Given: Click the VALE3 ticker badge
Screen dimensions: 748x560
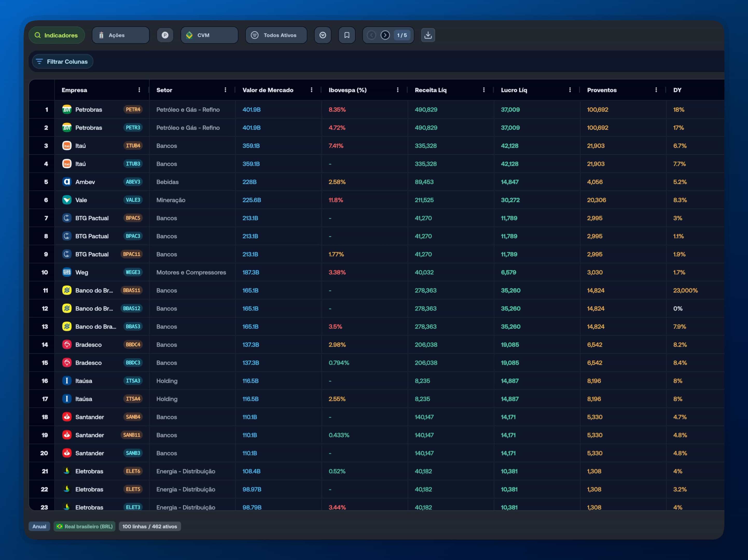Looking at the screenshot, I should (133, 200).
